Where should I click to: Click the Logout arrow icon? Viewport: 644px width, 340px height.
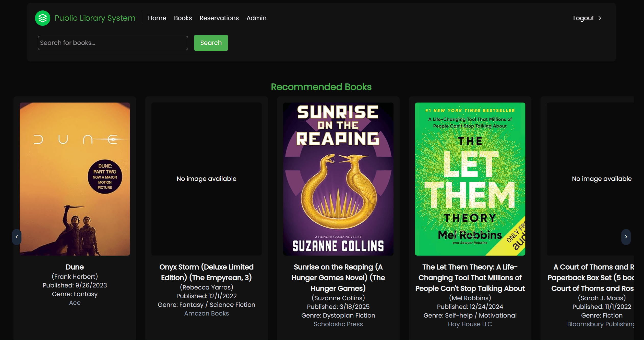tap(599, 18)
